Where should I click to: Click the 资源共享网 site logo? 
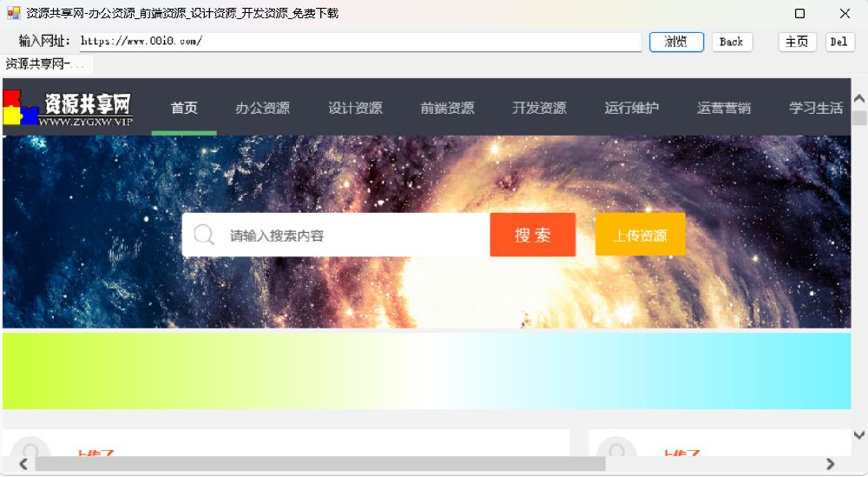pyautogui.click(x=68, y=109)
